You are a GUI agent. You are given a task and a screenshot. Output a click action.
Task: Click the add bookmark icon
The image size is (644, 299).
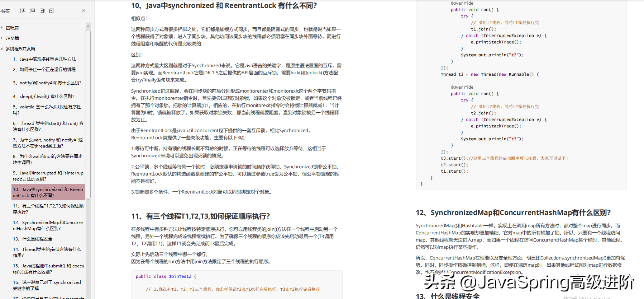tap(42, 11)
